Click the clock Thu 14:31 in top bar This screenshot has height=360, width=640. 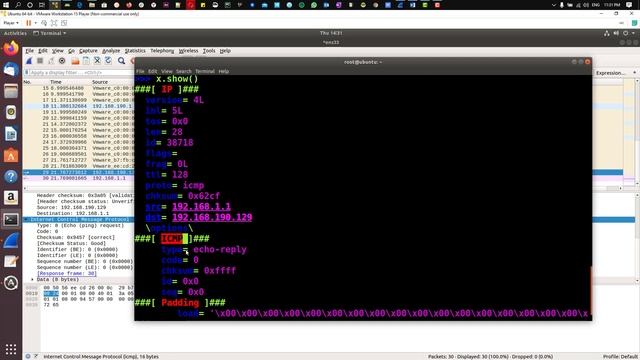click(331, 33)
